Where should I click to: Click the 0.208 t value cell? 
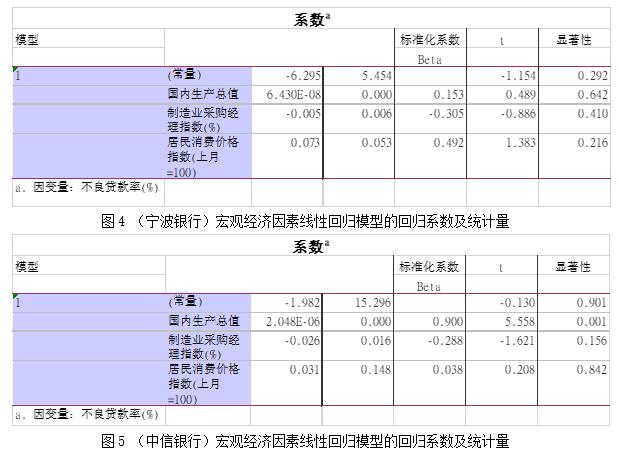(501, 383)
